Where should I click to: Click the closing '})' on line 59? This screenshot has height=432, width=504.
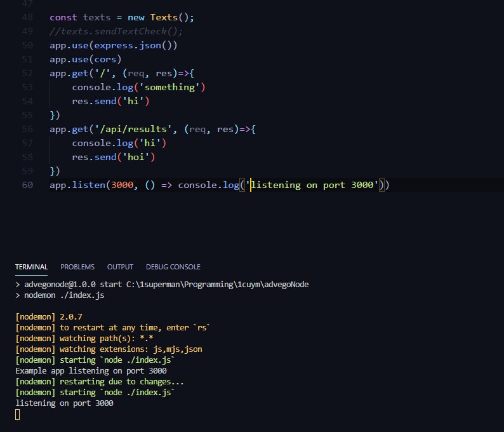click(x=55, y=171)
